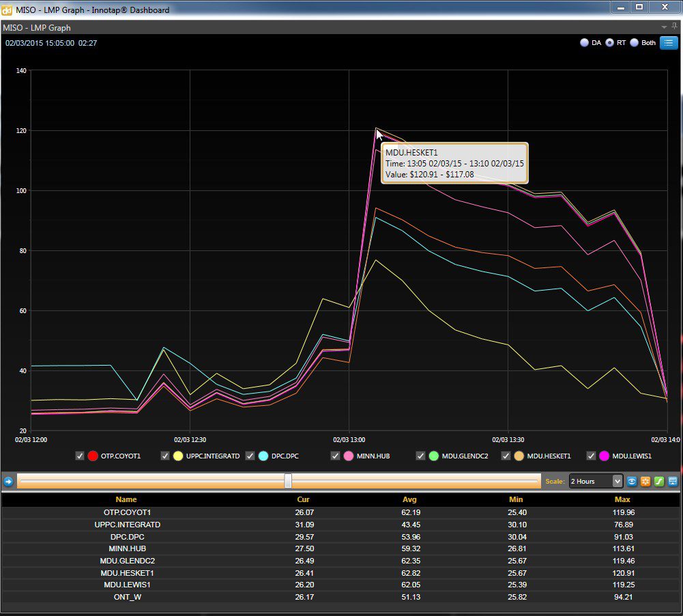This screenshot has height=616, width=683.
Task: Toggle the DPC.DPC legend checkbox
Action: point(250,456)
